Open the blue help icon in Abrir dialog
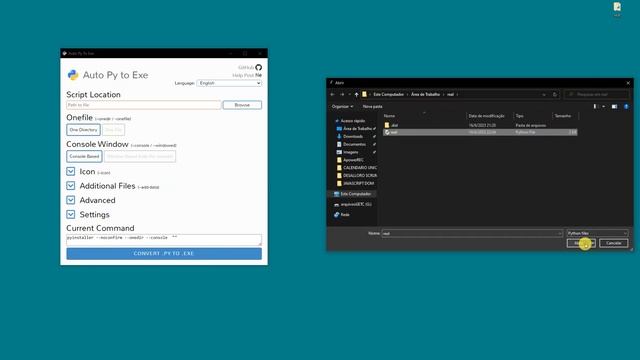 point(626,107)
